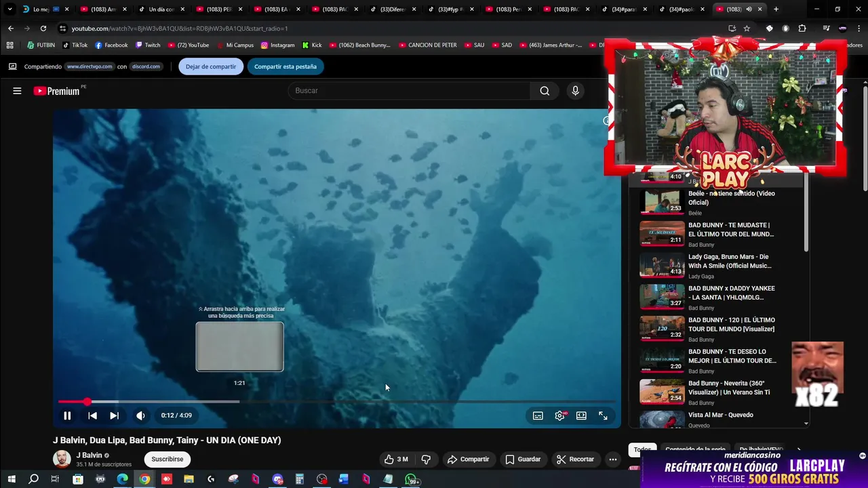Open the Windows Start menu

click(x=11, y=479)
